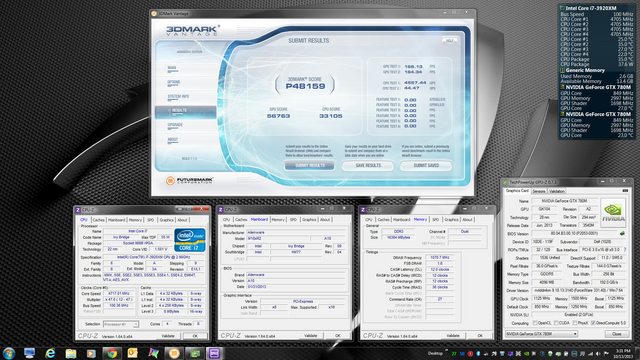
Task: Launch Windows Media Player from taskbar
Action: 91,353
